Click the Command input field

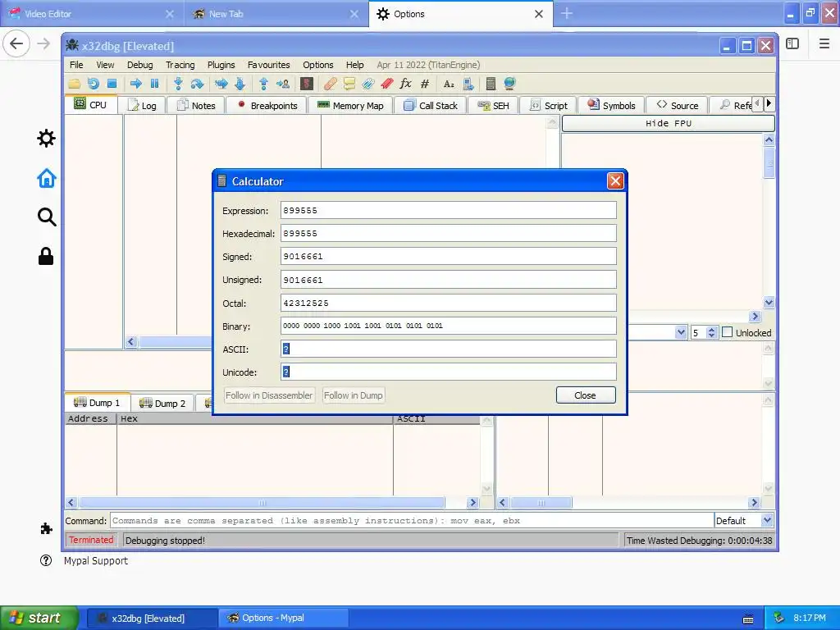(412, 521)
